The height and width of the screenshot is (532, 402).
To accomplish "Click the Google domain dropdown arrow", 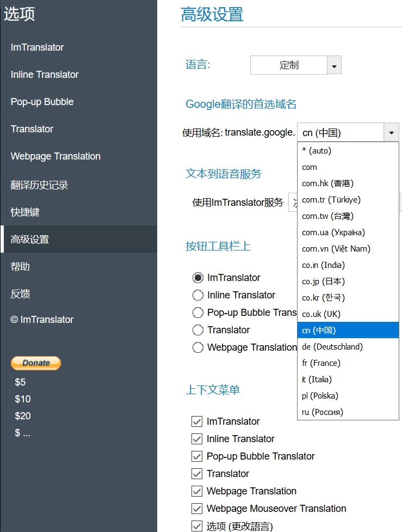I will pos(392,132).
